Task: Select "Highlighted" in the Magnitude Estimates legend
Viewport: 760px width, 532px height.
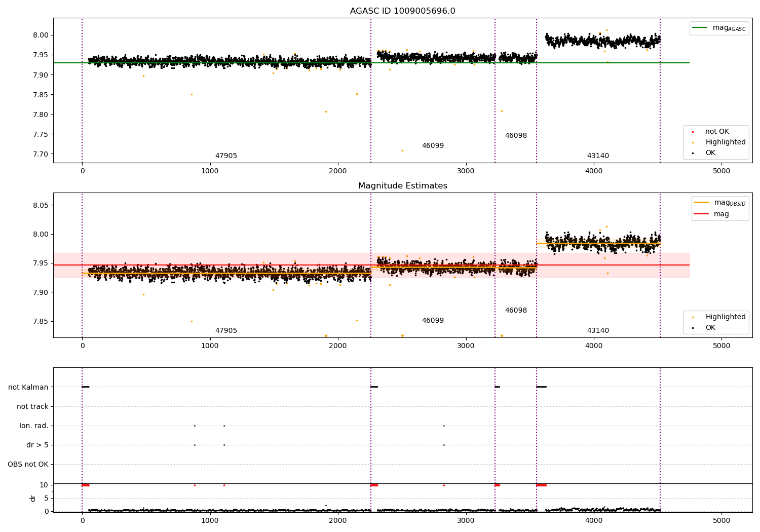Action: pos(726,317)
